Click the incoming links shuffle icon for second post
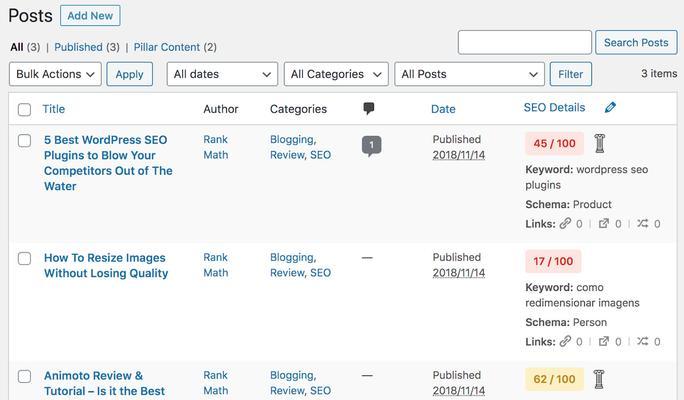The height and width of the screenshot is (400, 684). click(642, 341)
